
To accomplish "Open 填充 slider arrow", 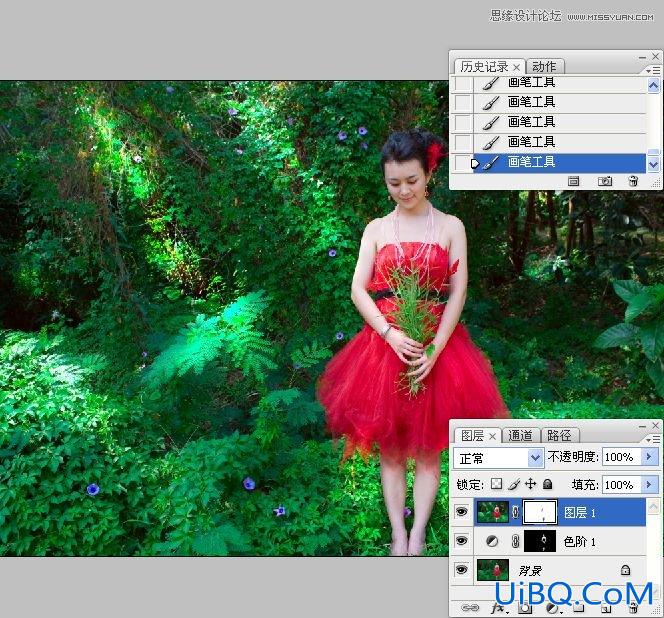I will tap(649, 484).
